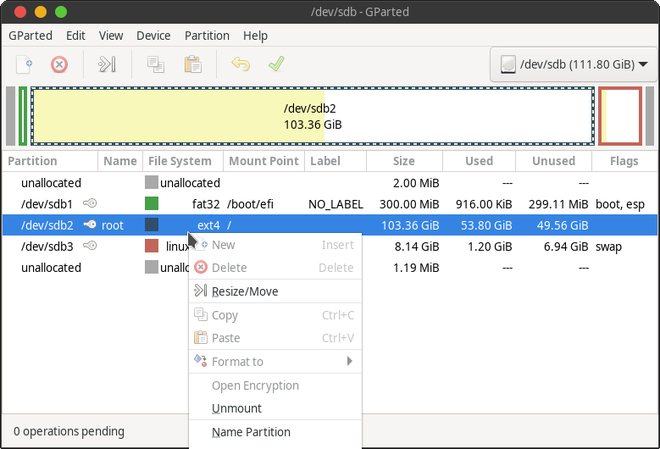Click the key icon beside /dev/sdb1
The height and width of the screenshot is (449, 660).
90,204
